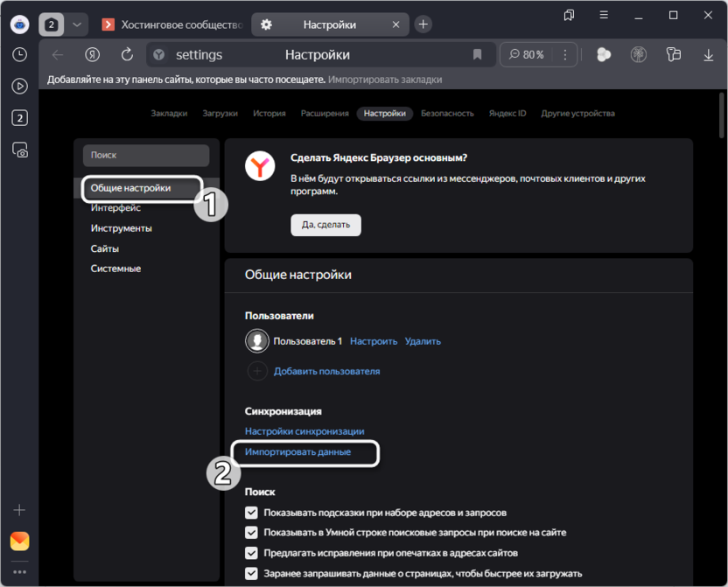Open Загрузки section tab
The width and height of the screenshot is (728, 587).
[220, 113]
